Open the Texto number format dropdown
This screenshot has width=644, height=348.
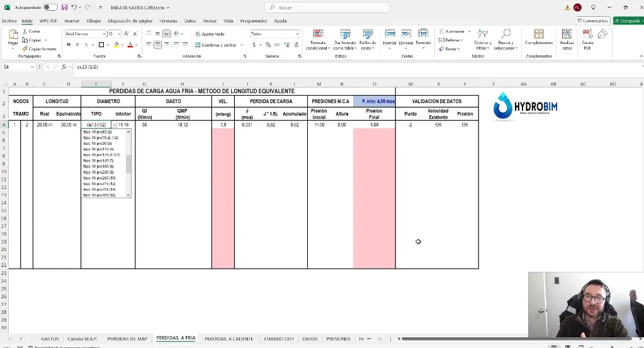pyautogui.click(x=297, y=34)
